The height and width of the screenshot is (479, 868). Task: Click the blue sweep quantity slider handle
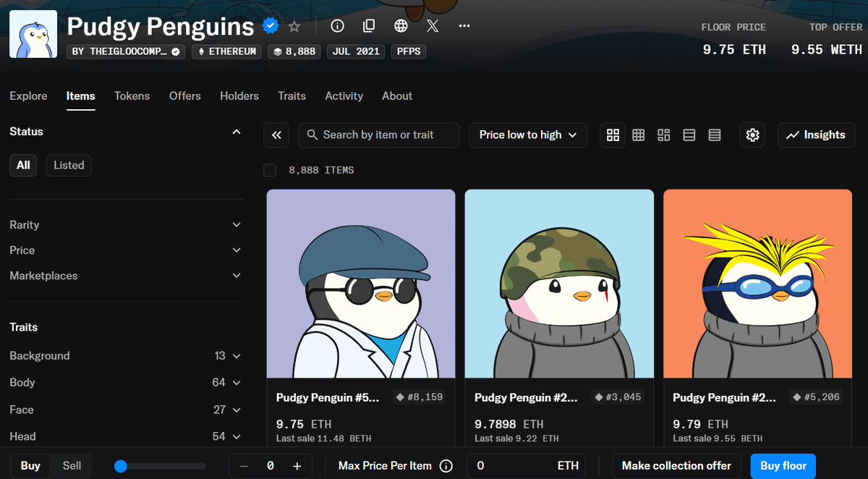tap(121, 467)
